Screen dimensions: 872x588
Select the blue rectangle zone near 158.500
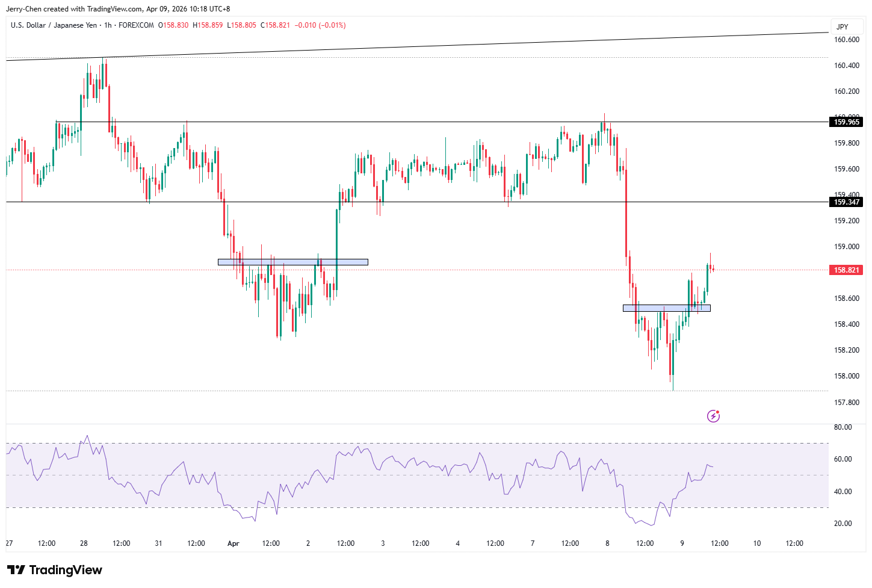click(666, 308)
